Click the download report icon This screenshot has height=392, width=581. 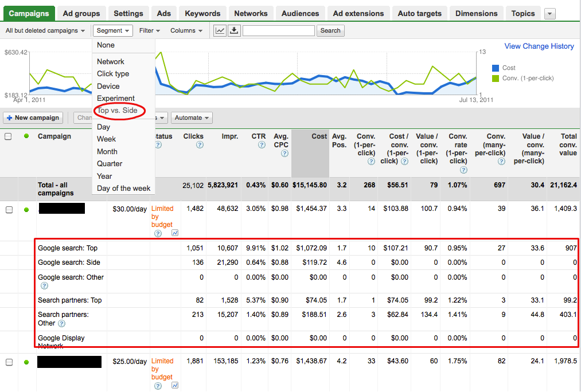[x=234, y=31]
